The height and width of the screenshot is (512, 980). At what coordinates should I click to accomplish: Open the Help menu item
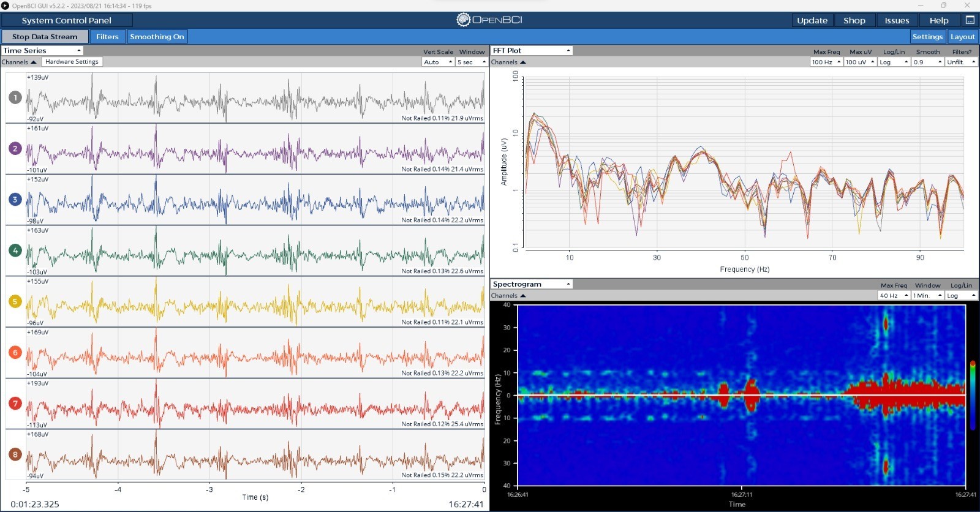pos(939,20)
